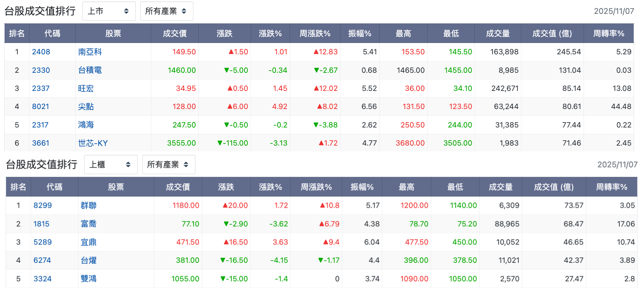The width and height of the screenshot is (644, 288).
Task: Open the 上市 market dropdown
Action: click(109, 11)
